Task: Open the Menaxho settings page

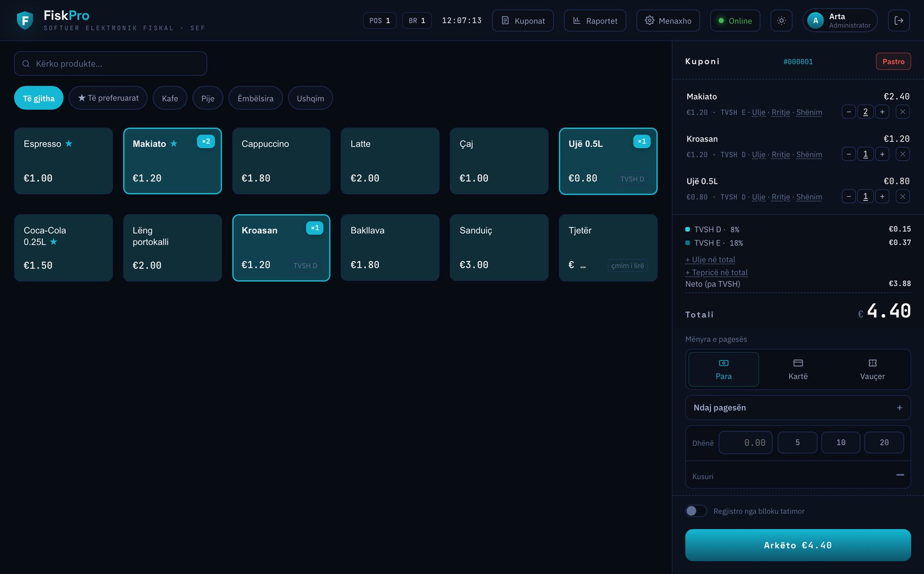Action: (668, 21)
